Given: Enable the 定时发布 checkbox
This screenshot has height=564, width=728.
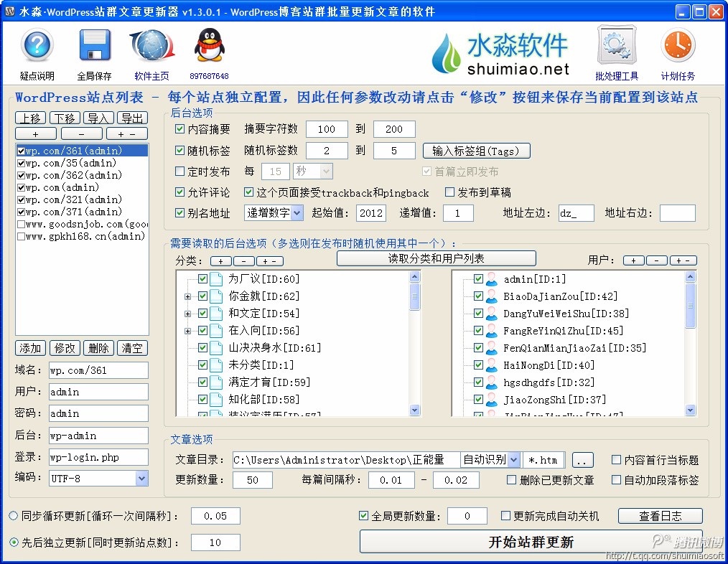Looking at the screenshot, I should [x=180, y=171].
